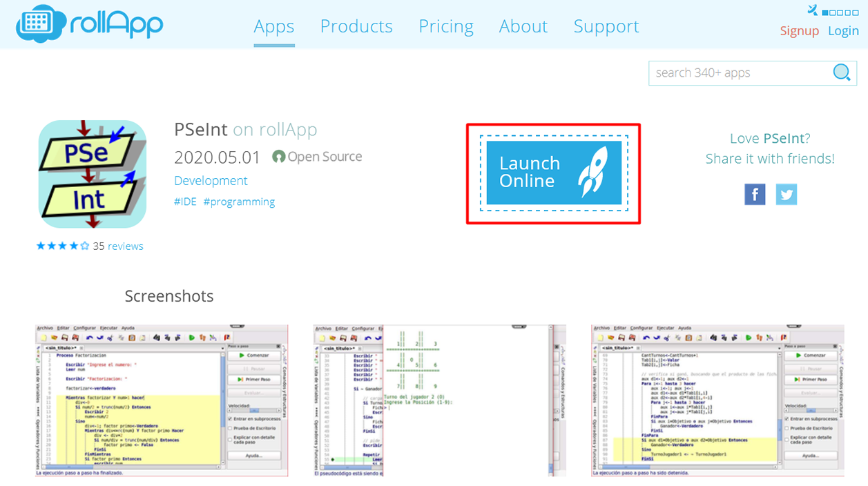The height and width of the screenshot is (486, 868).
Task: Click the rollApp cloud logo
Action: click(x=43, y=24)
